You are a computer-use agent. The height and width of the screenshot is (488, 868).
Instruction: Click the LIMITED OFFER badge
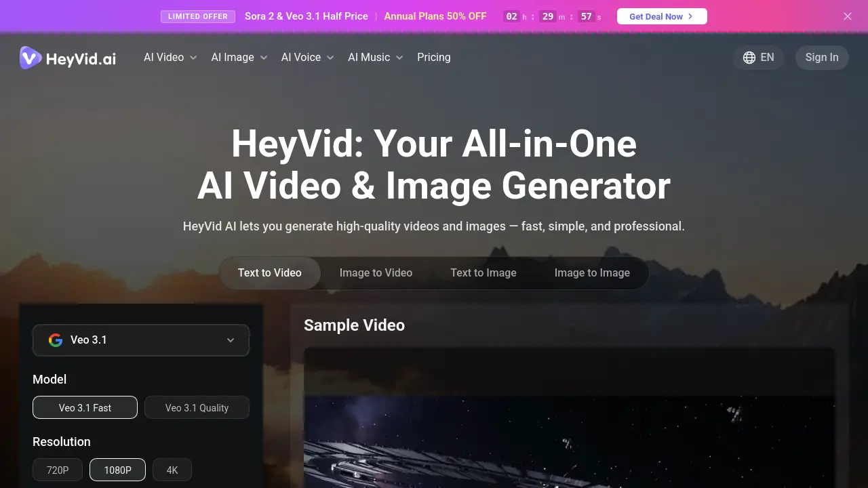pos(198,16)
